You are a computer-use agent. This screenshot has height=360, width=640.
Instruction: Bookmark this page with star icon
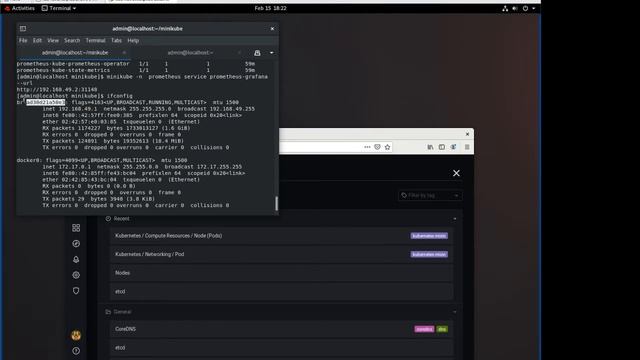point(387,147)
